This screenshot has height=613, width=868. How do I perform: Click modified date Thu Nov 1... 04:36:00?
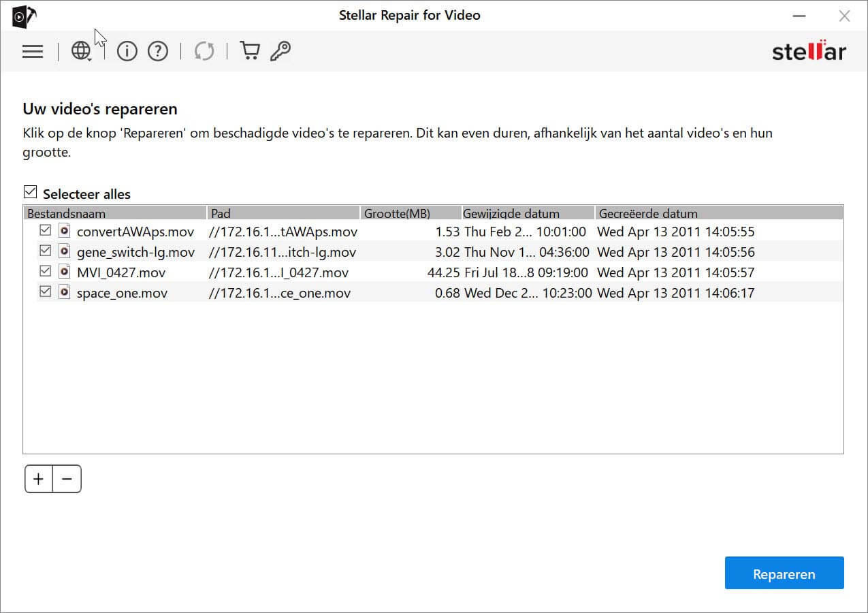(527, 252)
